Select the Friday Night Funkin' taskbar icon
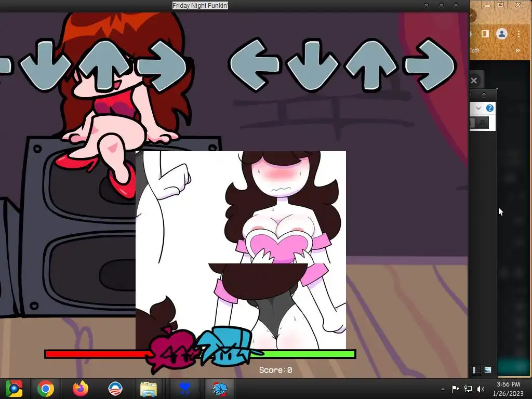The image size is (532, 399). point(219,389)
